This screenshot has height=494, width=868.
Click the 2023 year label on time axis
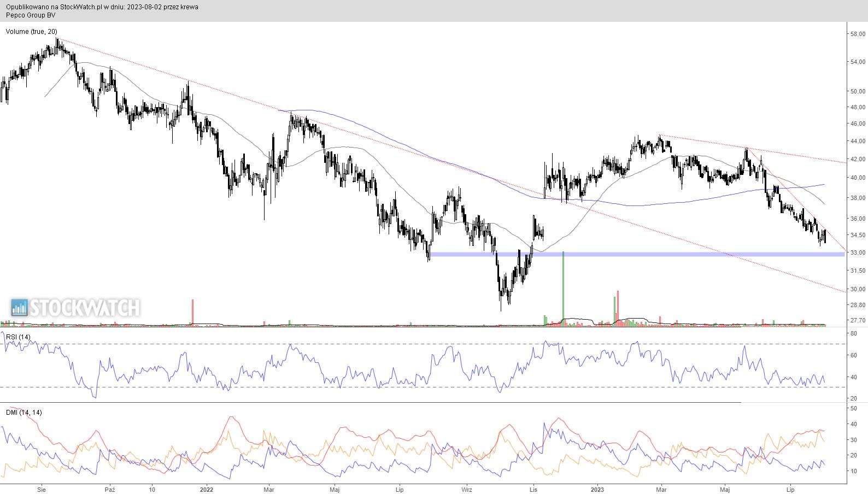click(x=597, y=490)
